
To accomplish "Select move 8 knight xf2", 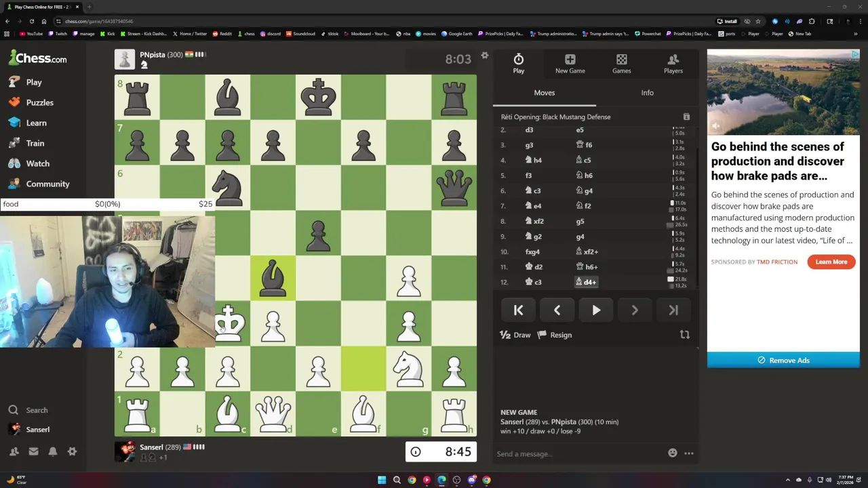I will [534, 221].
